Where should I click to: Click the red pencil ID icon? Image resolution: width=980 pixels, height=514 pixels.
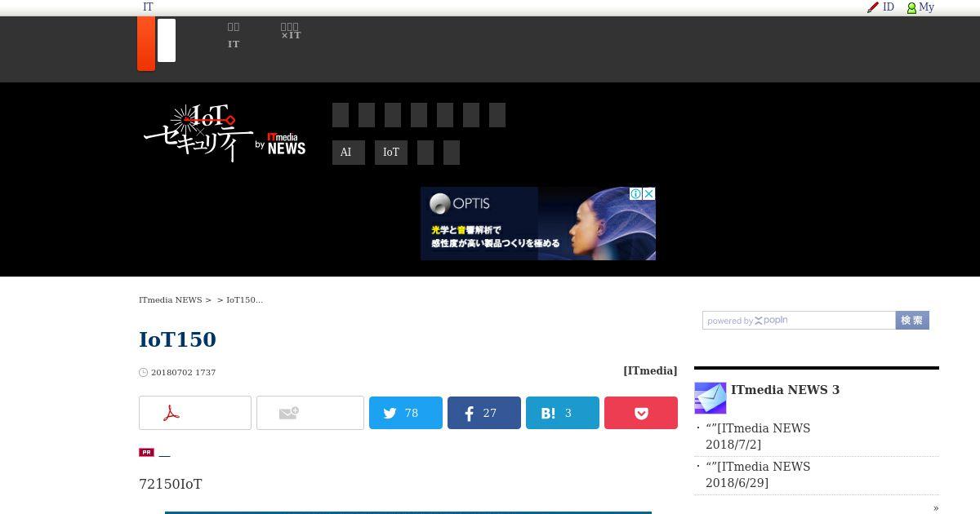tap(873, 7)
